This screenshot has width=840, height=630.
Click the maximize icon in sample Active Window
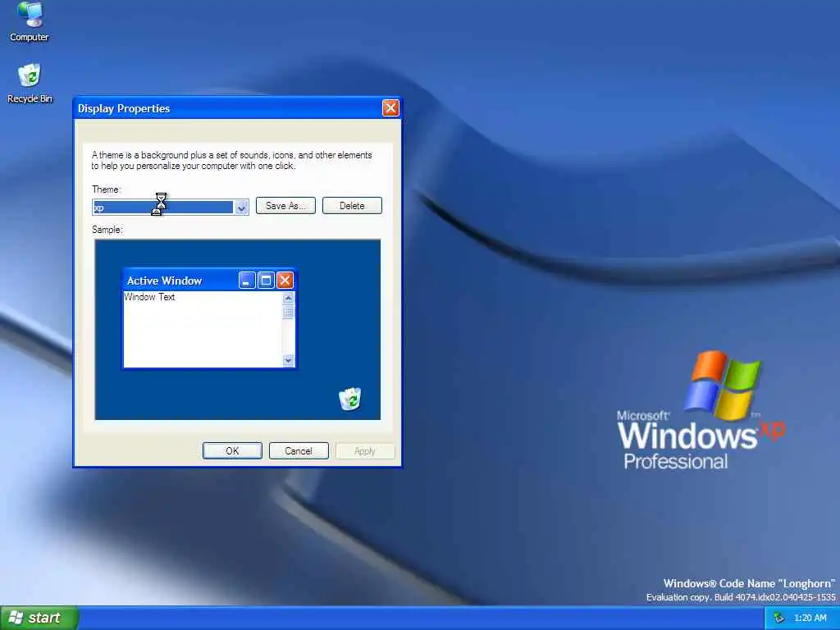[x=266, y=281]
